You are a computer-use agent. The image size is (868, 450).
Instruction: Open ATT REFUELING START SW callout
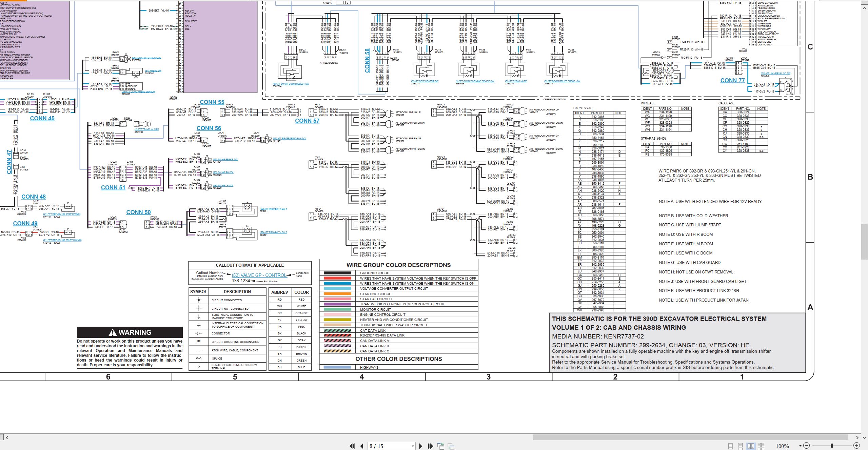pos(62,240)
